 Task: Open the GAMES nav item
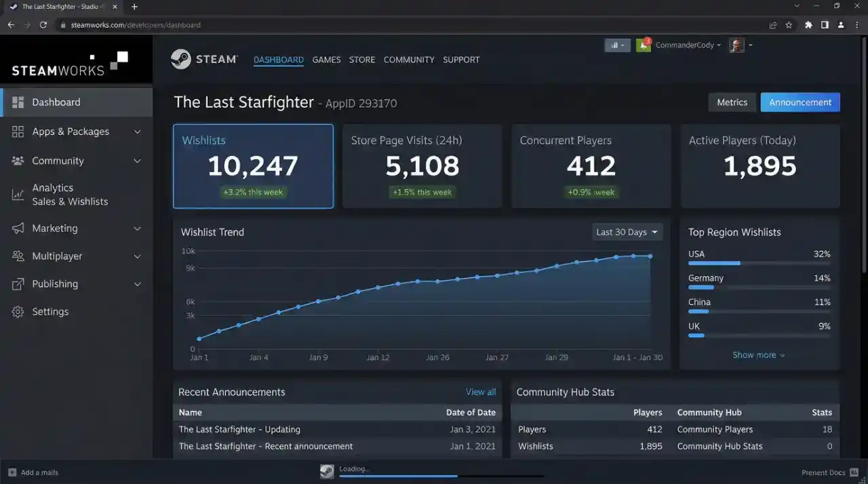[326, 60]
